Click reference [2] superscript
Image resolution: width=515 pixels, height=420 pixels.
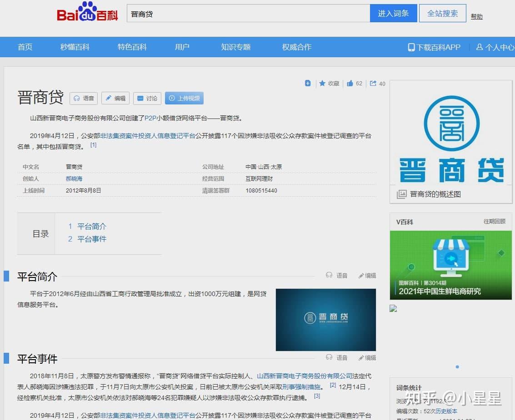tap(333, 385)
